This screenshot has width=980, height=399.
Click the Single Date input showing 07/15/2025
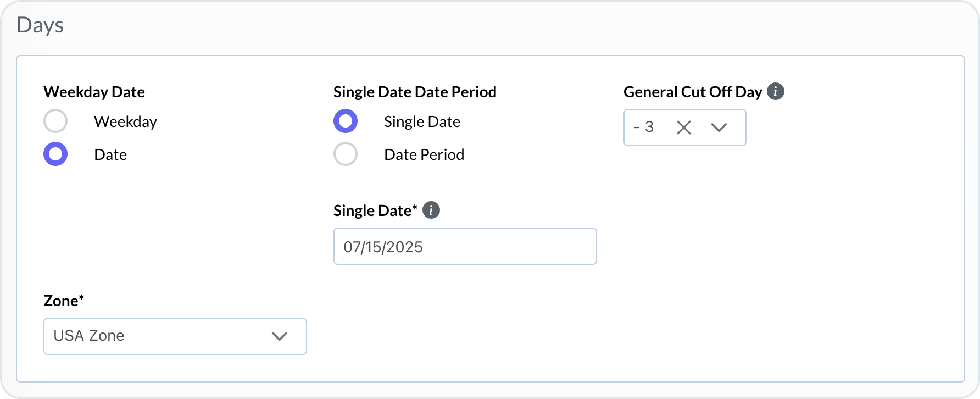(x=465, y=247)
